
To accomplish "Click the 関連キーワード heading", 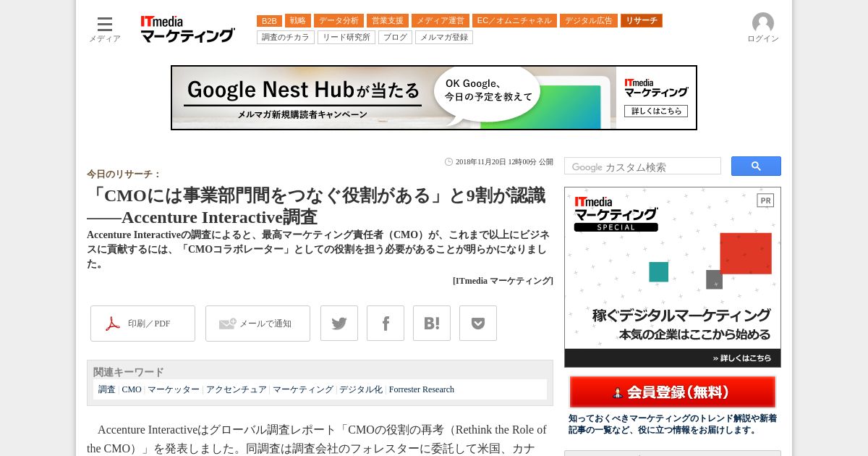I will 129,372.
